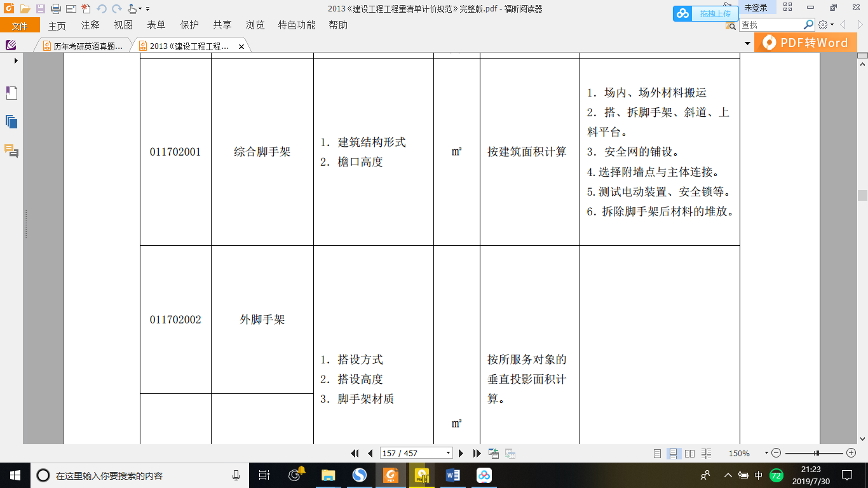Screen dimensions: 868x488
Task: Click the previous search result arrow
Action: click(x=843, y=25)
